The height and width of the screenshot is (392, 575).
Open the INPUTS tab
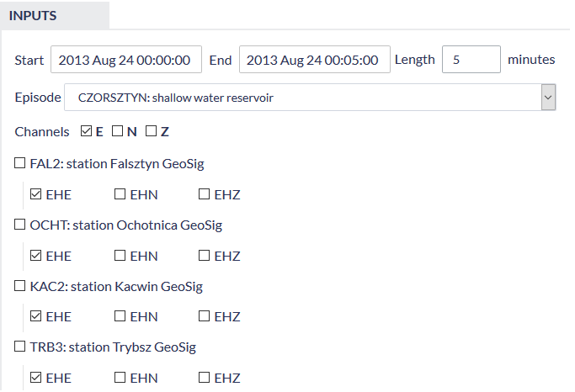point(55,15)
